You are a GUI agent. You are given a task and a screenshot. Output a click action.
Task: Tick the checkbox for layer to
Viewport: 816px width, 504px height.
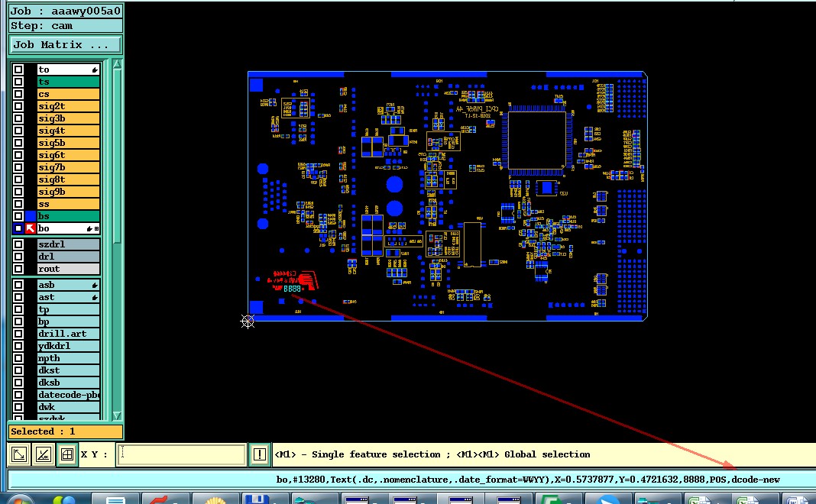18,69
